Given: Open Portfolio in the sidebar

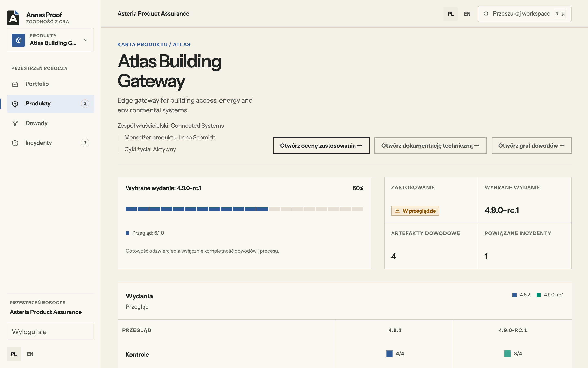Looking at the screenshot, I should 50,84.
